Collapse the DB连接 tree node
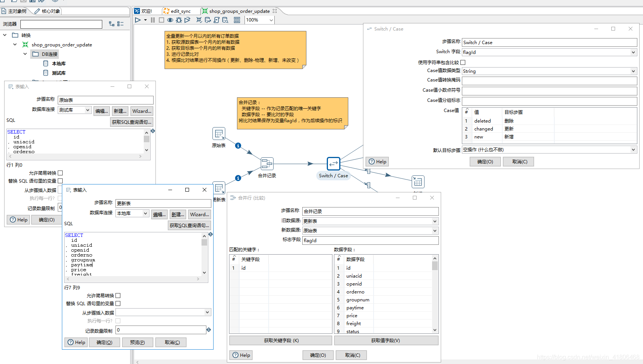 [25, 54]
